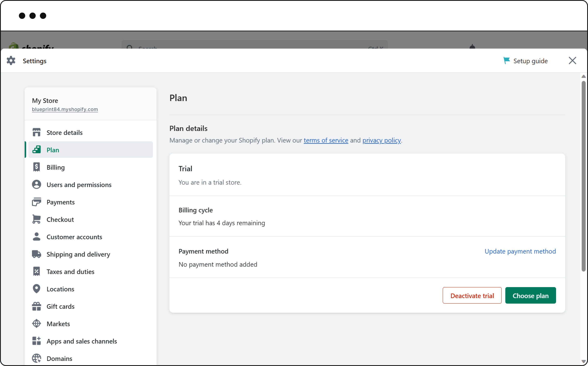588x366 pixels.
Task: Click the Customer accounts person icon
Action: pos(36,237)
